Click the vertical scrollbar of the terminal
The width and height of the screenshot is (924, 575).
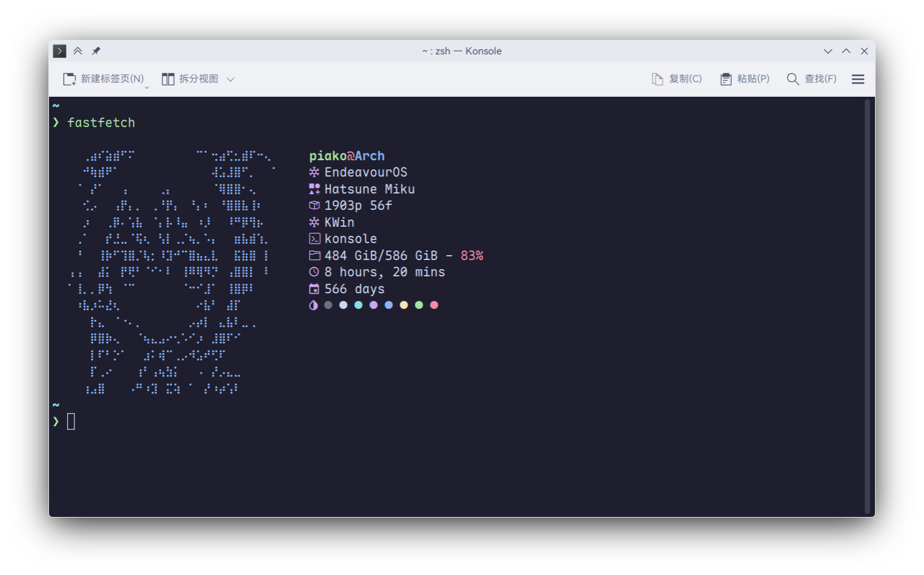coord(867,307)
